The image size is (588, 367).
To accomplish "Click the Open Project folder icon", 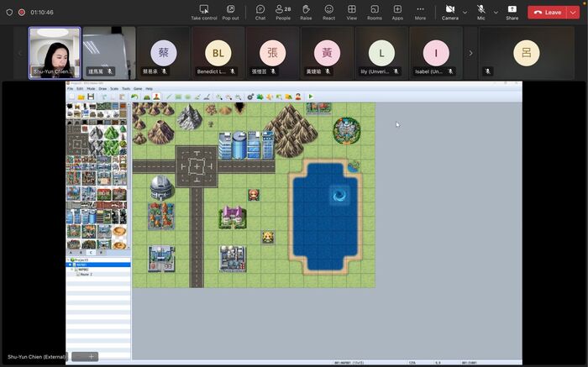I will pyautogui.click(x=81, y=97).
